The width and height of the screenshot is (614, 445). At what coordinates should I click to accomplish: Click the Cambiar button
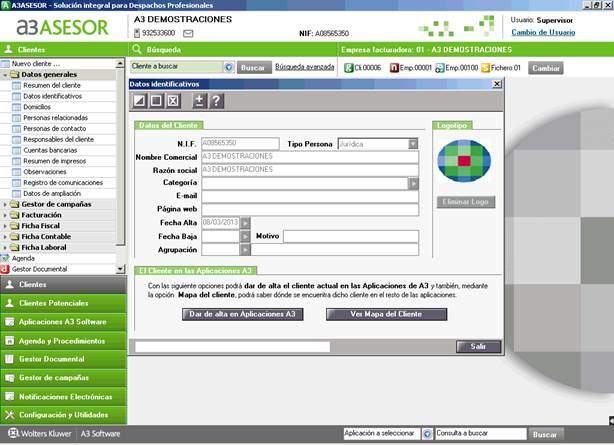point(546,68)
